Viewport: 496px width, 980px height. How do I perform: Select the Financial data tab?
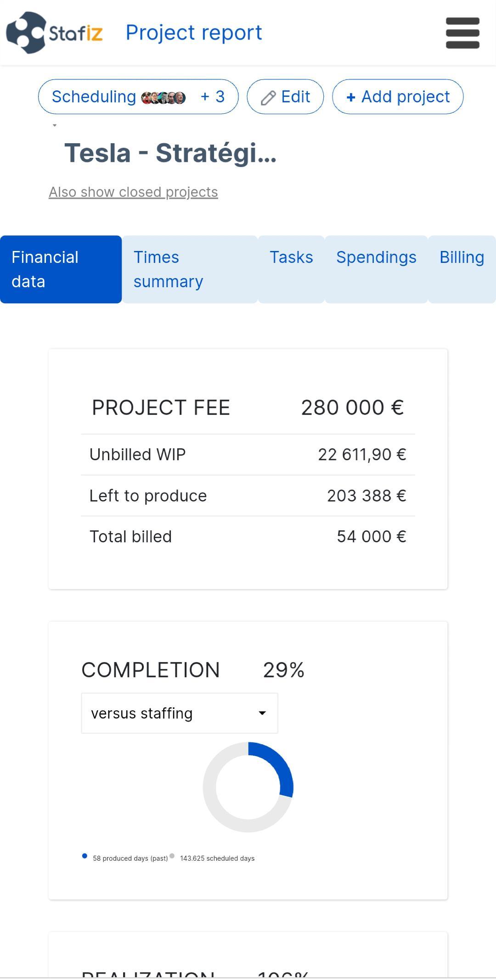click(x=61, y=269)
